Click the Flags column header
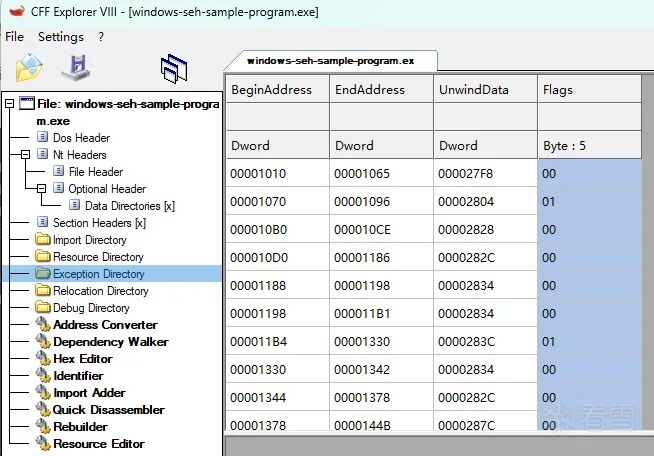654x456 pixels. point(589,89)
